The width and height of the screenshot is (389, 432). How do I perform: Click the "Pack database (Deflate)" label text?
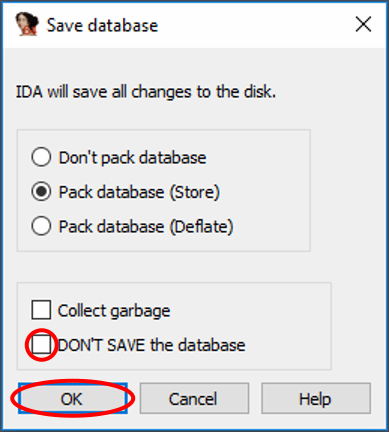[146, 227]
